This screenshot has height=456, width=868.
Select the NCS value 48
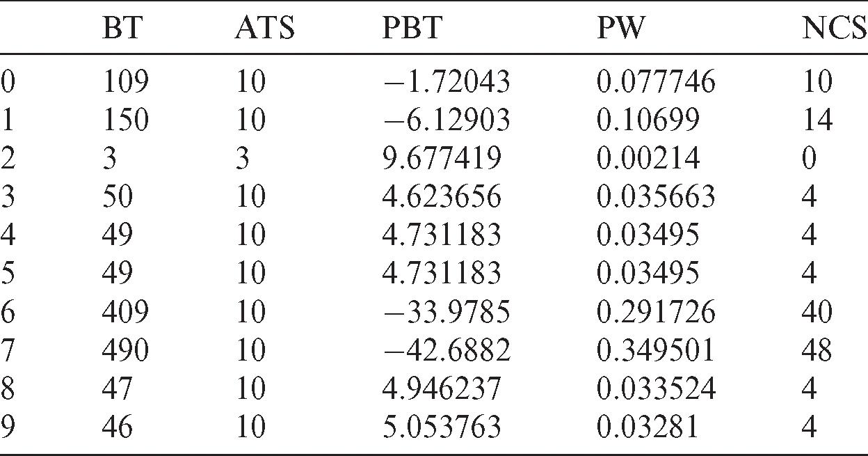817,351
